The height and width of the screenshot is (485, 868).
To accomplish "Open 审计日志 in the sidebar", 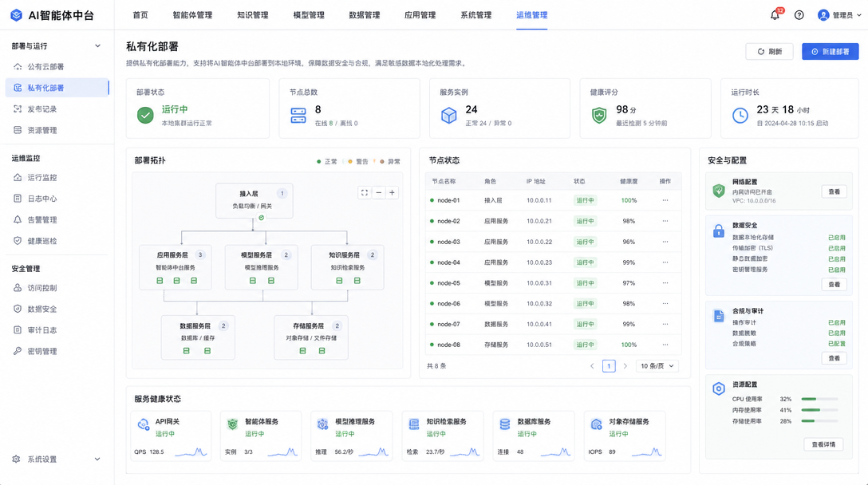I will coord(57,330).
